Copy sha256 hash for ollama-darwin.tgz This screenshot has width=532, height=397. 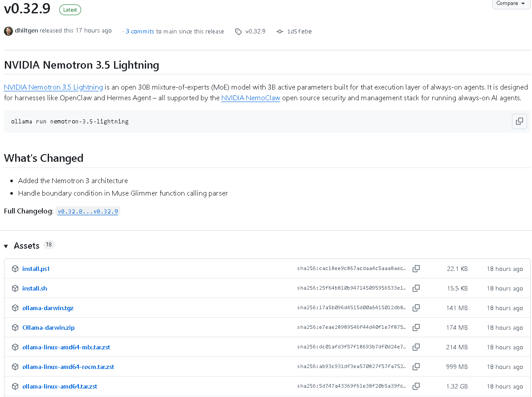coord(416,308)
